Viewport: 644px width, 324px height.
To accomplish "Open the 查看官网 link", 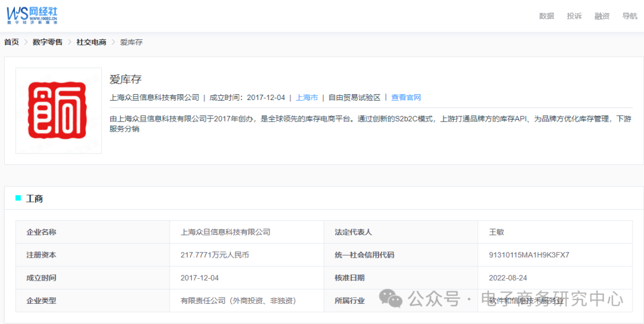I will tap(406, 98).
